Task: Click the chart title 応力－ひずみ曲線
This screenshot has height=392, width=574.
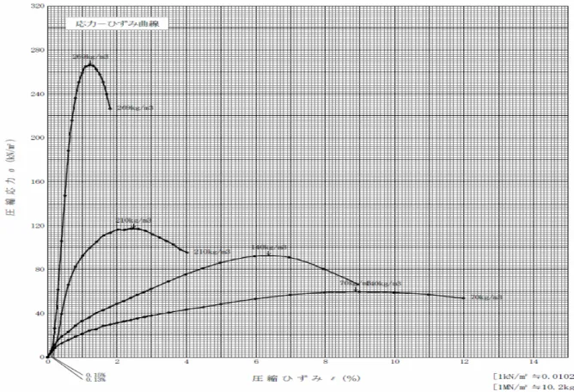Action: [x=118, y=24]
